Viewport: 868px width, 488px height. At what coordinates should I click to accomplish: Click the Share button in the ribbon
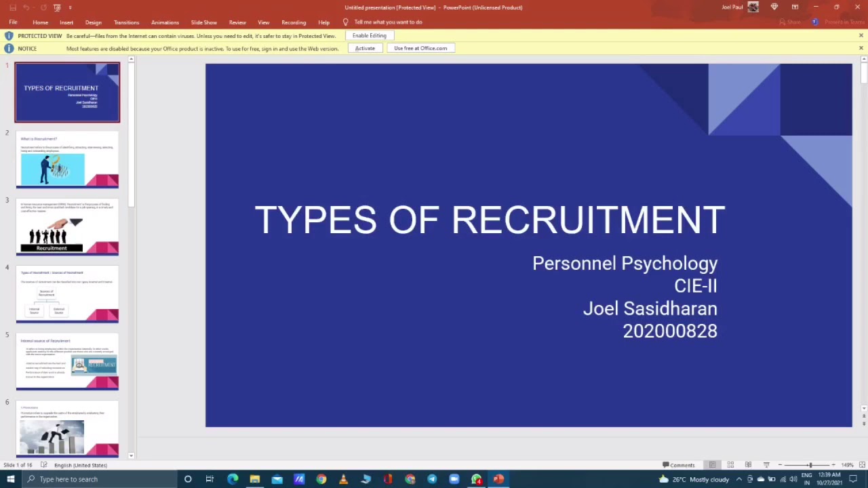(790, 22)
